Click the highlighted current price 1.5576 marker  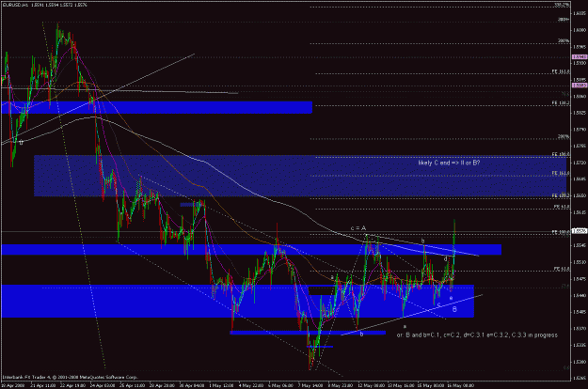[580, 231]
